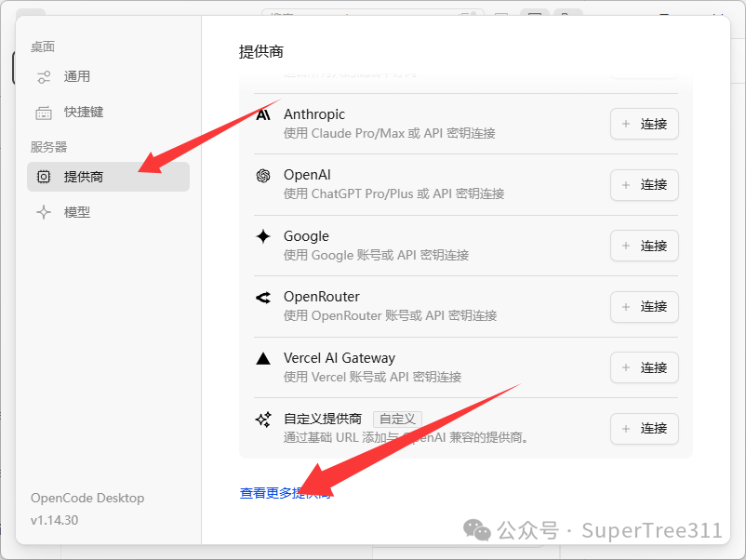This screenshot has width=746, height=560.
Task: Click the OpenCode Desktop label
Action: pyautogui.click(x=87, y=499)
